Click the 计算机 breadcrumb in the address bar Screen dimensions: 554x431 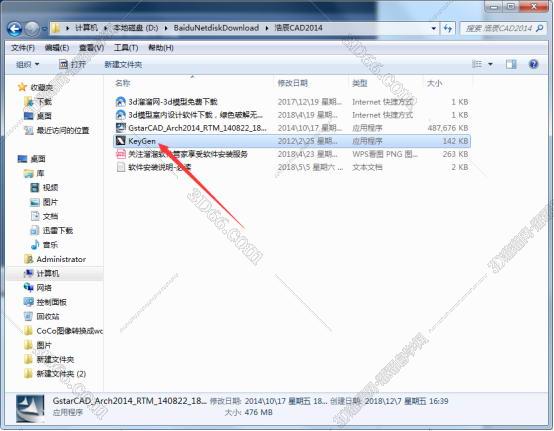point(87,28)
